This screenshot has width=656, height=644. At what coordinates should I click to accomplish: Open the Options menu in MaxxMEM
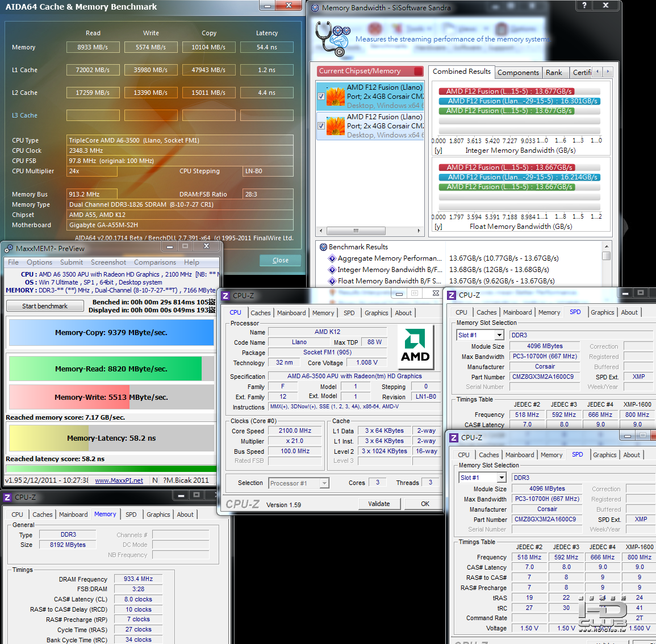pos(39,262)
